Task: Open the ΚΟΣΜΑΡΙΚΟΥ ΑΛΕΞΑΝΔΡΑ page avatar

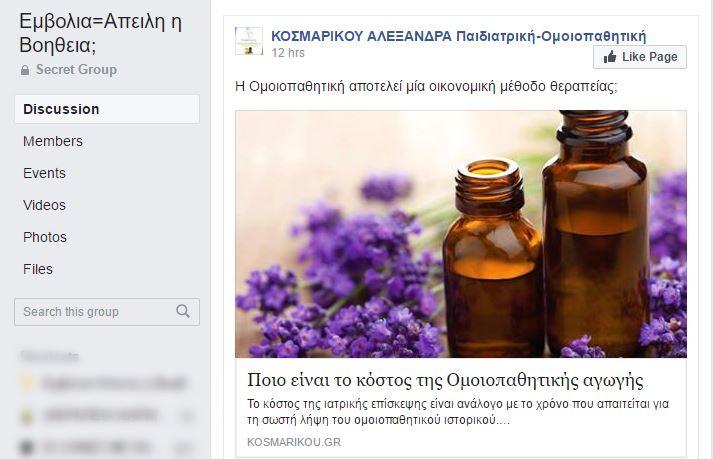Action: pyautogui.click(x=249, y=41)
